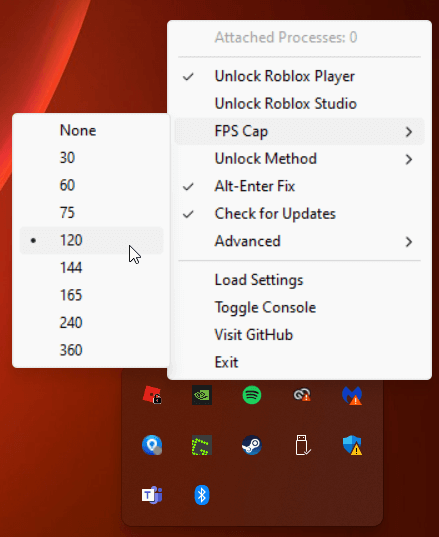The width and height of the screenshot is (439, 537).
Task: Open Windows Security shield tray icon
Action: [x=352, y=445]
